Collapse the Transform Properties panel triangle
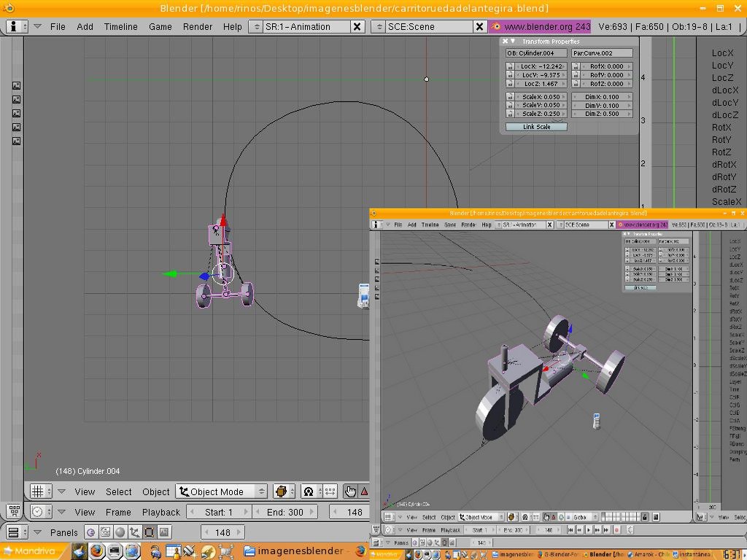747x560 pixels. (513, 42)
